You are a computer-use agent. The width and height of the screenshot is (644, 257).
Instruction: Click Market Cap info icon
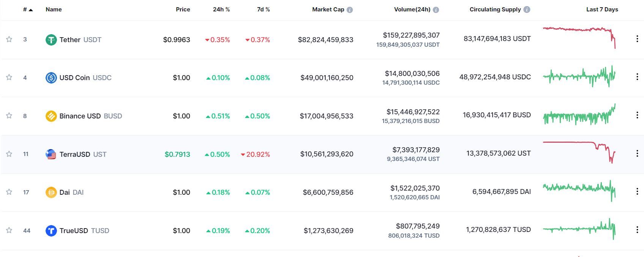coord(350,10)
